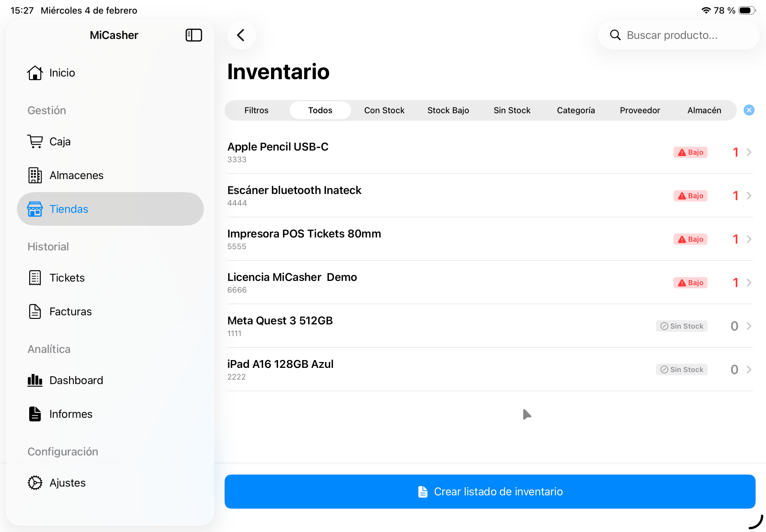Open Tickets receipt icon
Screen dimensions: 766x532
tap(35, 278)
